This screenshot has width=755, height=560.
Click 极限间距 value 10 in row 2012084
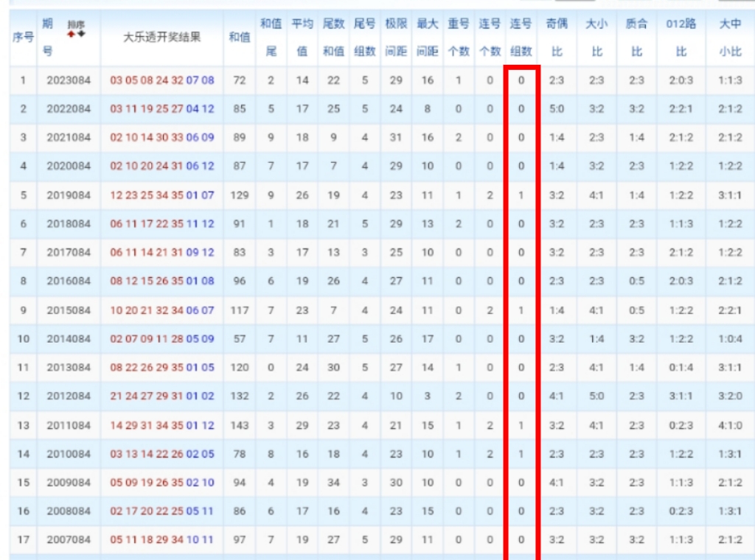point(396,396)
